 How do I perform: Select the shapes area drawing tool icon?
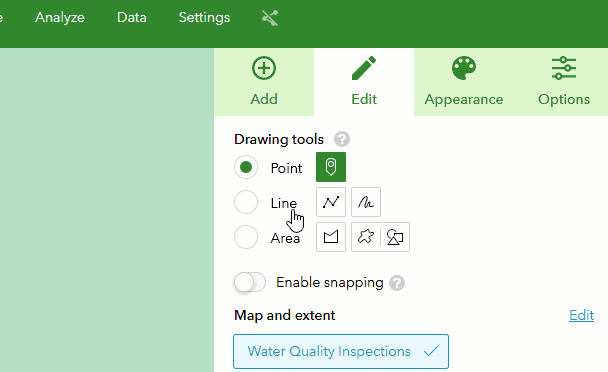pyautogui.click(x=395, y=237)
